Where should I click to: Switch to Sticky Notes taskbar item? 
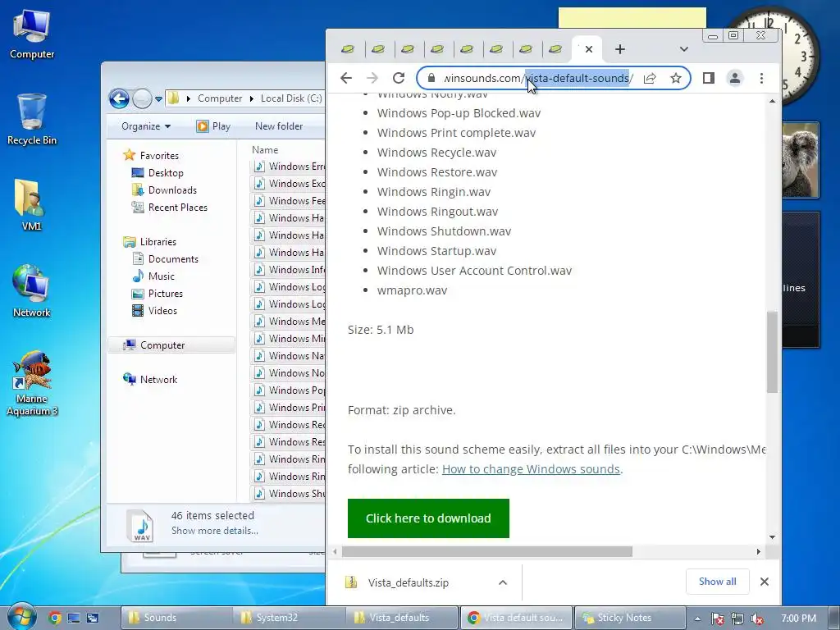(x=628, y=618)
